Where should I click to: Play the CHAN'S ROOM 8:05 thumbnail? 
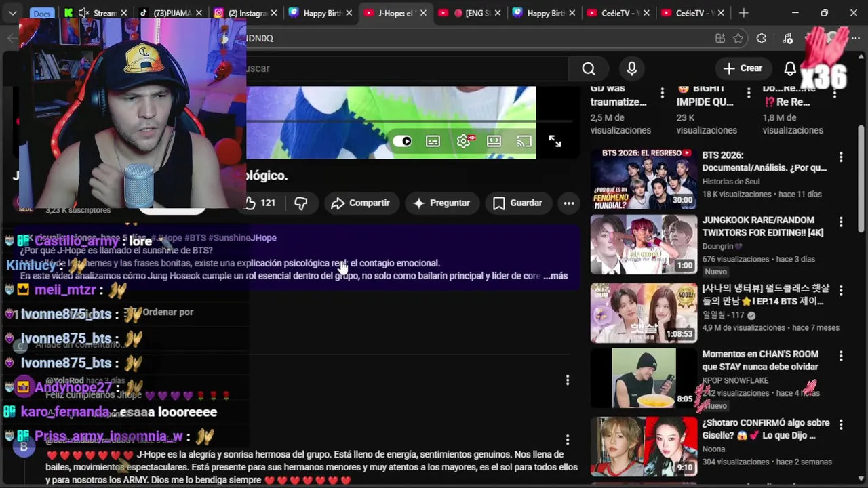click(644, 378)
